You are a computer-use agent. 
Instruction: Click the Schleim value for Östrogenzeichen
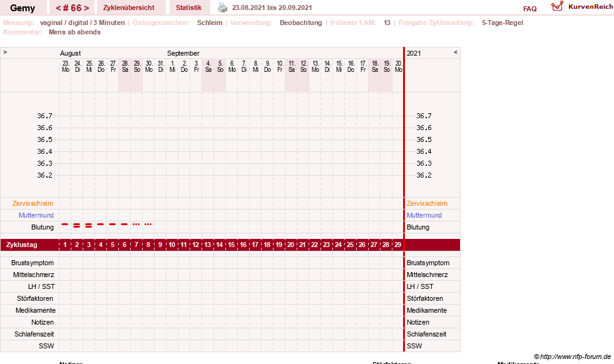210,23
